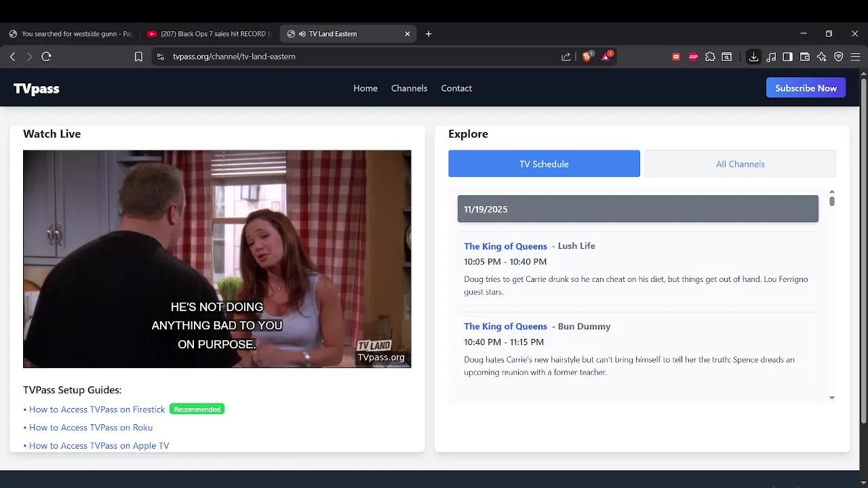This screenshot has width=868, height=488.
Task: Click the 10:40 PM - 11:15 PM time
Action: point(504,342)
